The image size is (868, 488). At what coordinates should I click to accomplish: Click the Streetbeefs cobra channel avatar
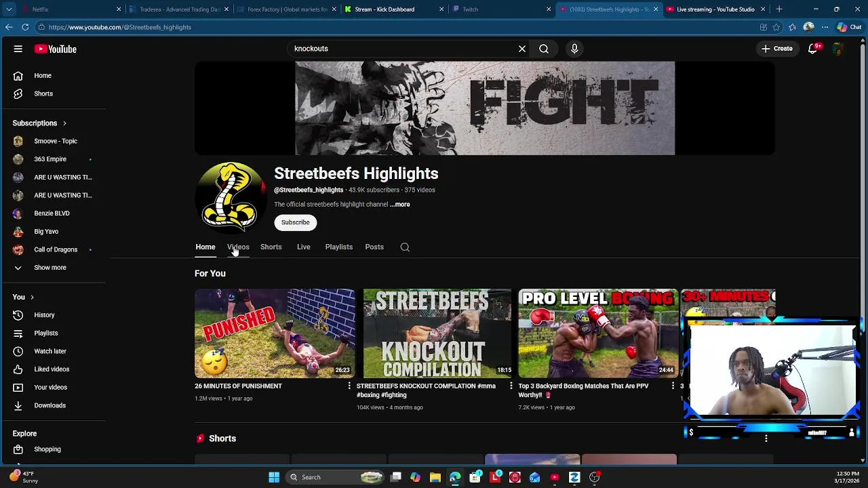(x=231, y=197)
